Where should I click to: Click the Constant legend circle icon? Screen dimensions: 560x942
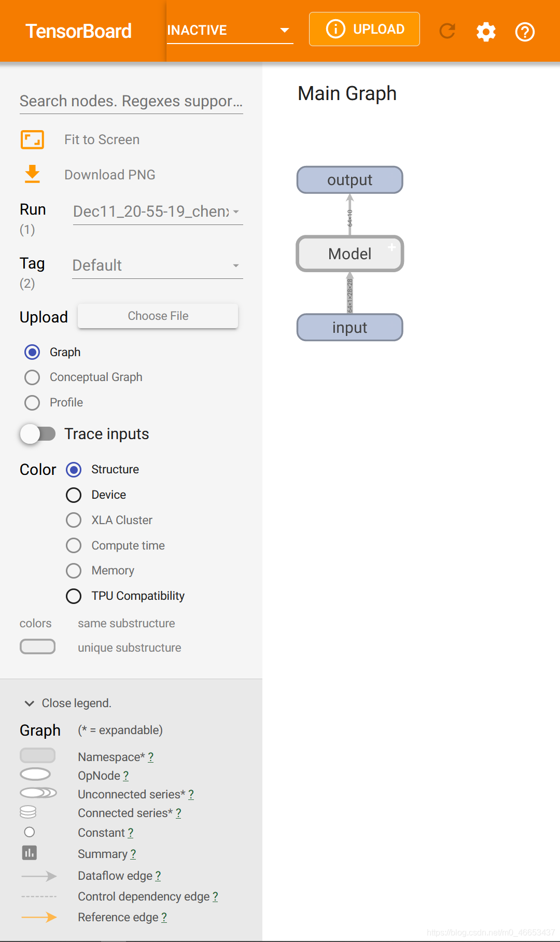tap(29, 832)
